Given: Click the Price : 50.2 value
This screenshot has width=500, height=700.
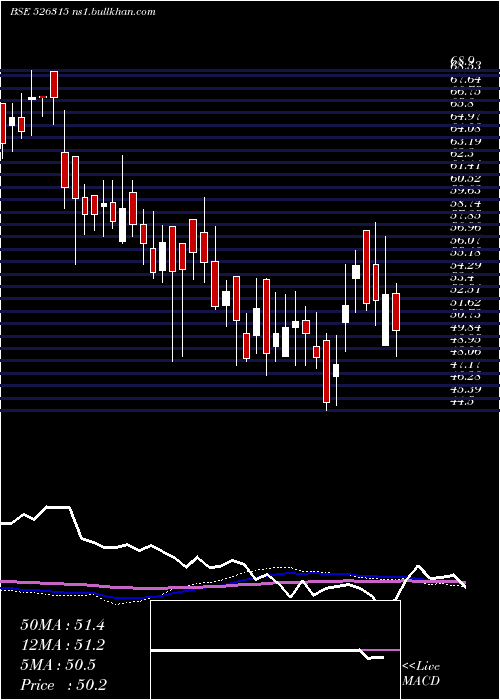Looking at the screenshot, I should pos(63,685).
